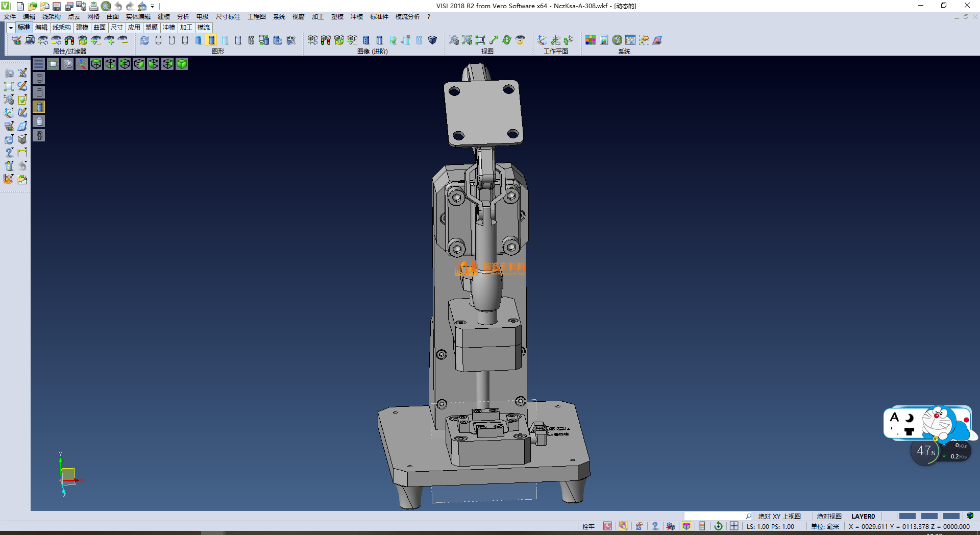
Task: Open the 实体编辑 menu
Action: 138,17
